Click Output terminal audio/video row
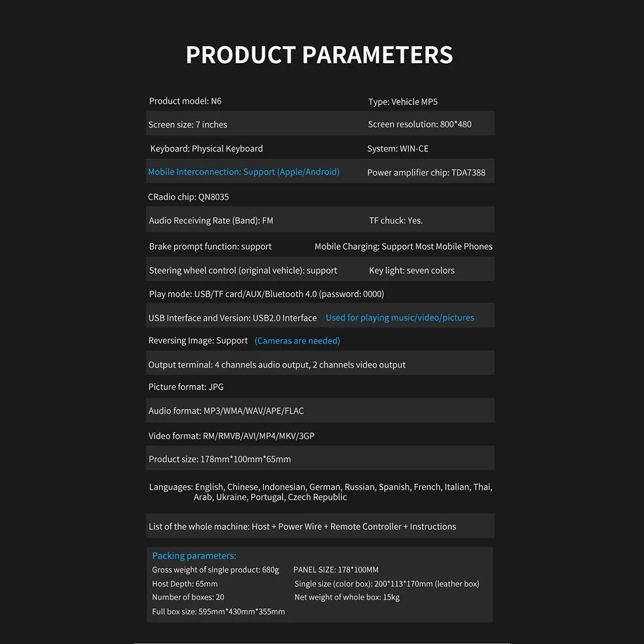Image resolution: width=644 pixels, height=644 pixels. coord(320,363)
